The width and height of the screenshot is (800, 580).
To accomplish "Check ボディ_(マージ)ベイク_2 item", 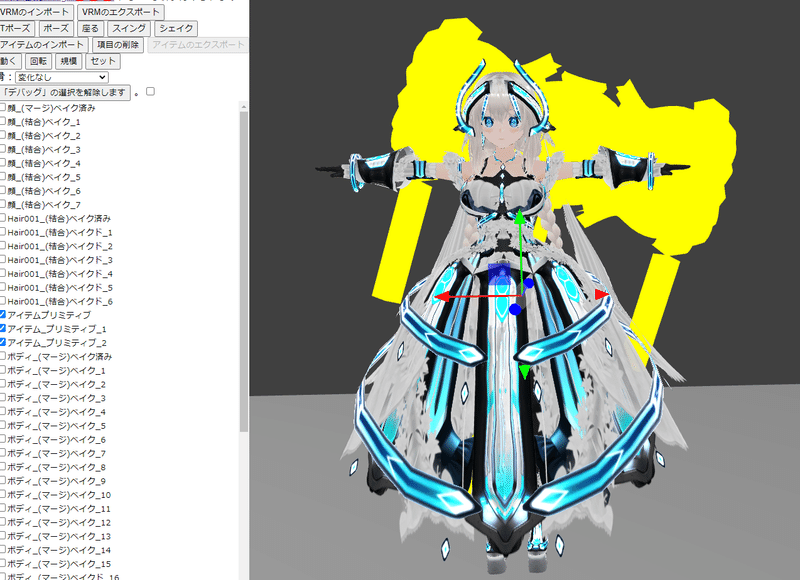I will (3, 383).
